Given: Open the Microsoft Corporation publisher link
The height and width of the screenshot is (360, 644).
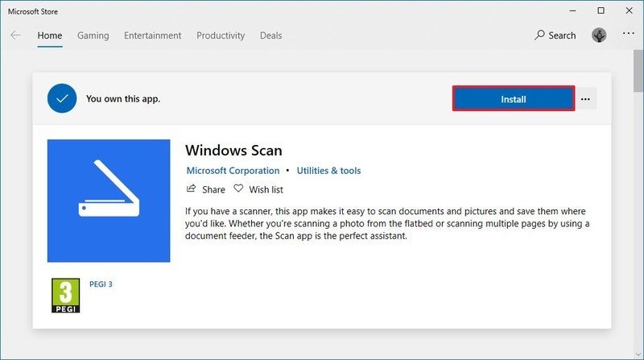Looking at the screenshot, I should (233, 171).
